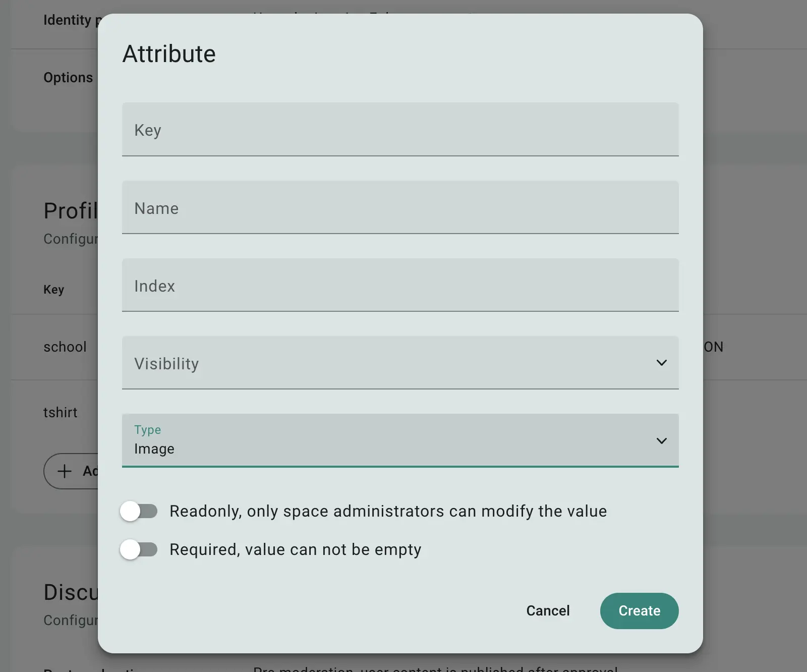Screen dimensions: 807x672
Task: Enable the Readonly toggle switch
Action: pos(139,511)
